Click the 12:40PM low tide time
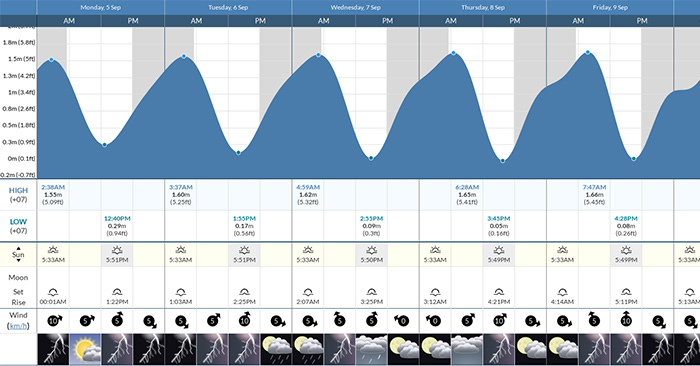This screenshot has height=366, width=700. tap(117, 219)
